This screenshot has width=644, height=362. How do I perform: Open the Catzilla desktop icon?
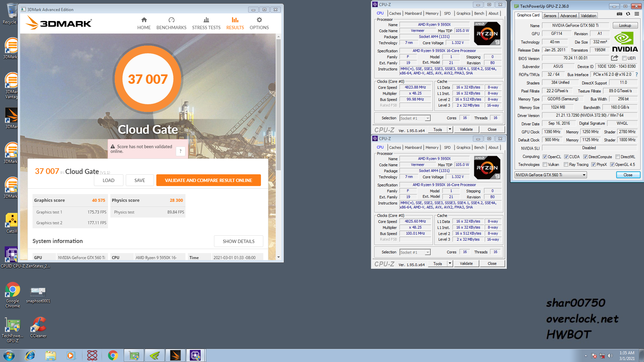(11, 223)
